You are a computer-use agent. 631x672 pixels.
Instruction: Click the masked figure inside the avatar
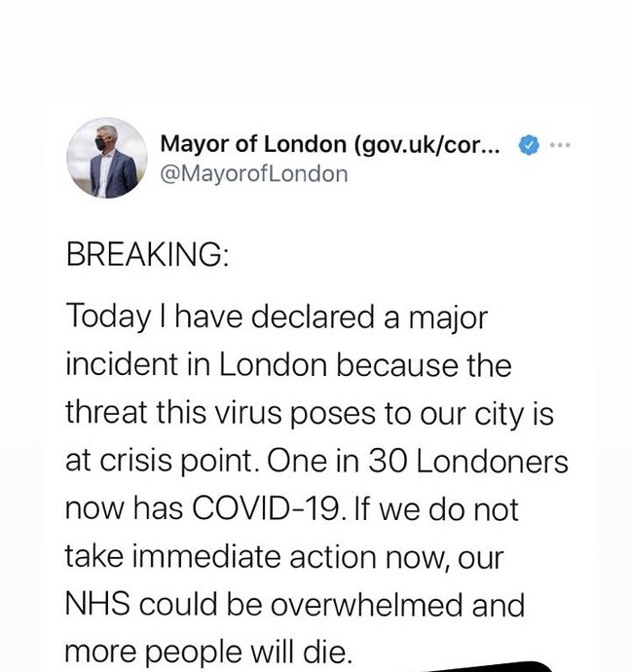[x=112, y=163]
